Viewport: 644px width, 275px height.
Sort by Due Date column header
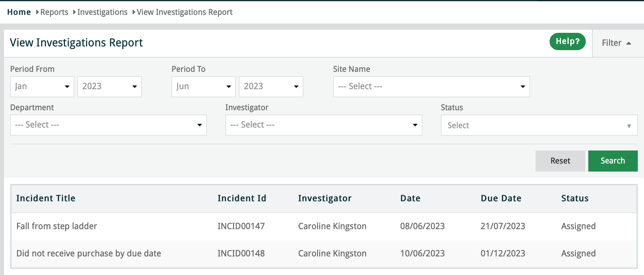(501, 199)
